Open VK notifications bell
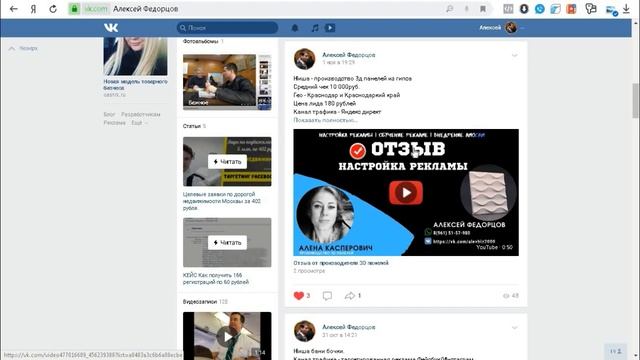The width and height of the screenshot is (640, 360). pyautogui.click(x=295, y=28)
